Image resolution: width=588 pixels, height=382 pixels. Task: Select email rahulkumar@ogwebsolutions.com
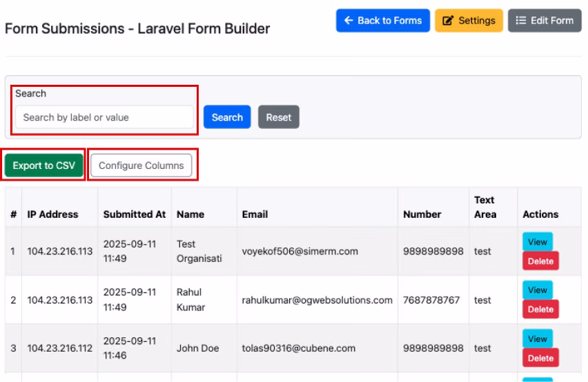point(317,300)
